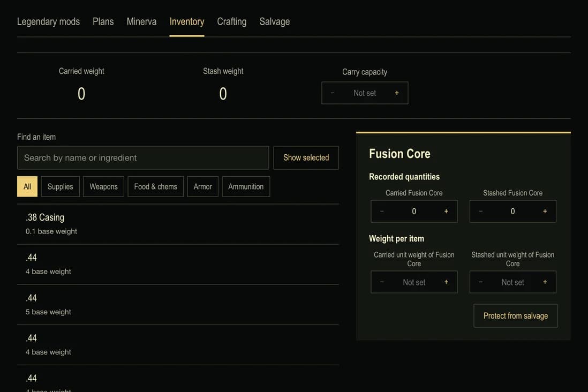
Task: Select the .44 item with 5 base weight
Action: 178,305
